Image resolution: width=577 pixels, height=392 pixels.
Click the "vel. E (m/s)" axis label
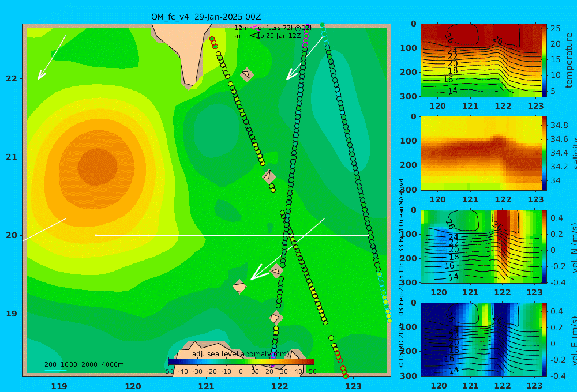tap(574, 340)
